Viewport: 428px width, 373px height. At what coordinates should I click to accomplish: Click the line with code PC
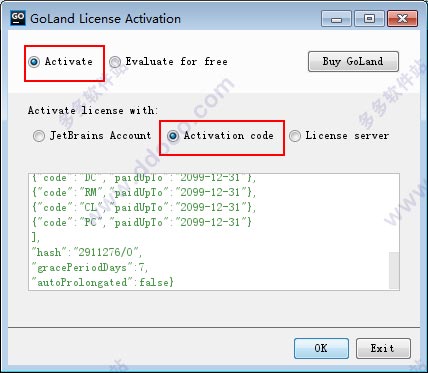[142, 222]
